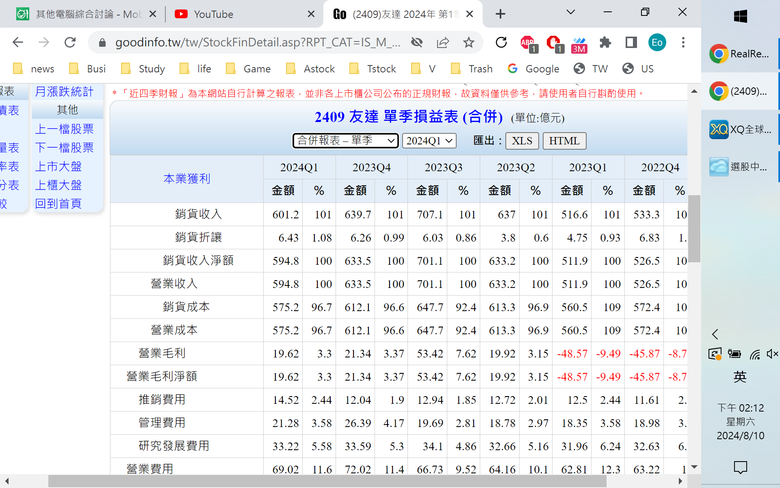The image size is (780, 488).
Task: Click the crossed-out eye icon in address bar
Action: pyautogui.click(x=417, y=43)
